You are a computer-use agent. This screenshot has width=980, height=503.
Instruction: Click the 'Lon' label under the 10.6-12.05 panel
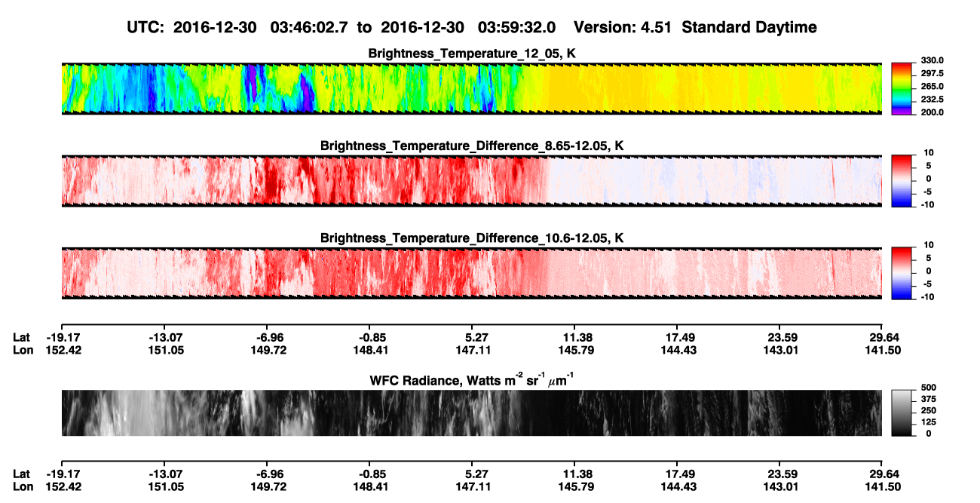coord(23,350)
